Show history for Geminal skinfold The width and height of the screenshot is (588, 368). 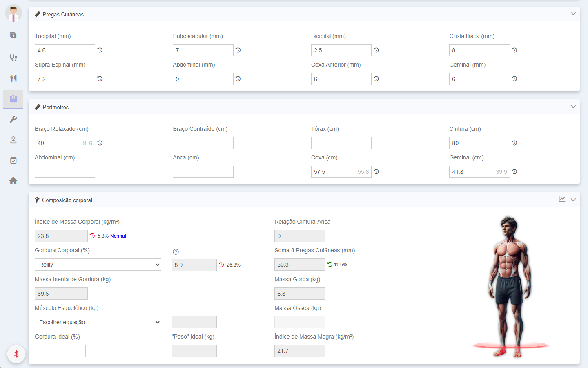(514, 79)
